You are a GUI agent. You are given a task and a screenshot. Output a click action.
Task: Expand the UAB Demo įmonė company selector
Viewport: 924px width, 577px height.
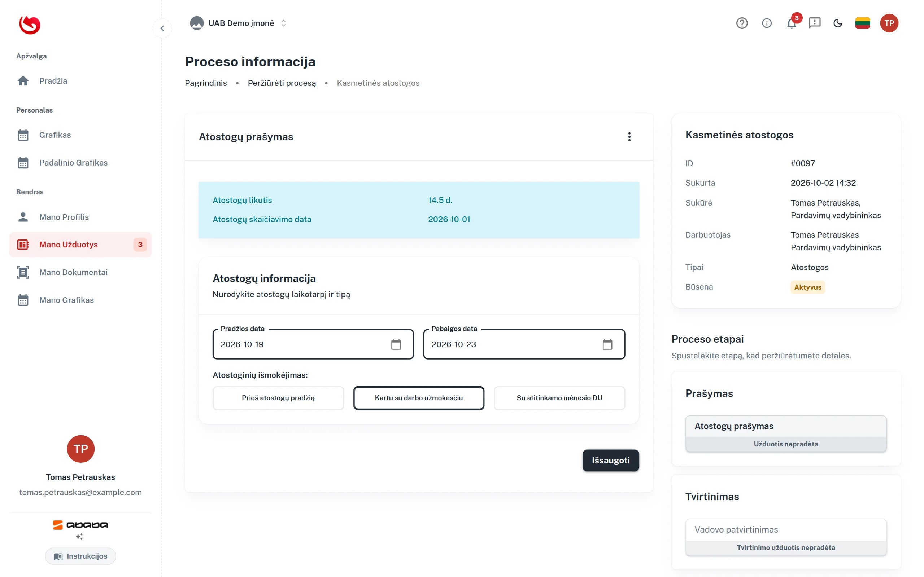238,23
